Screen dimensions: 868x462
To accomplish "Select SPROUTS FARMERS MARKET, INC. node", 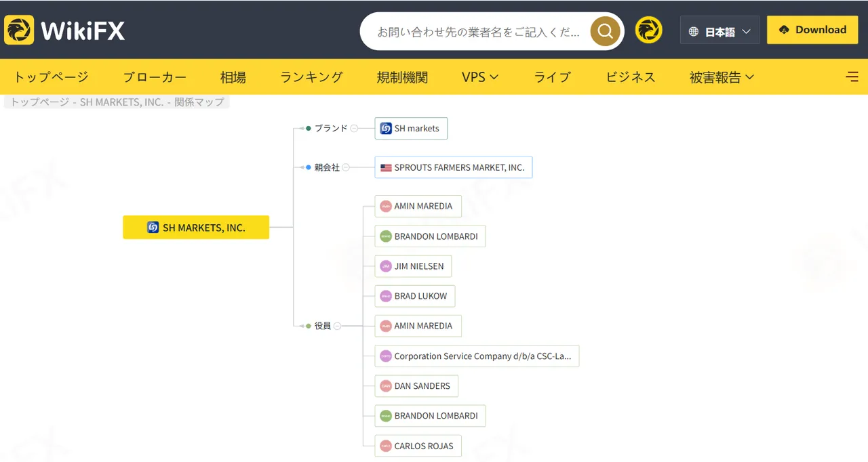I will click(x=453, y=167).
